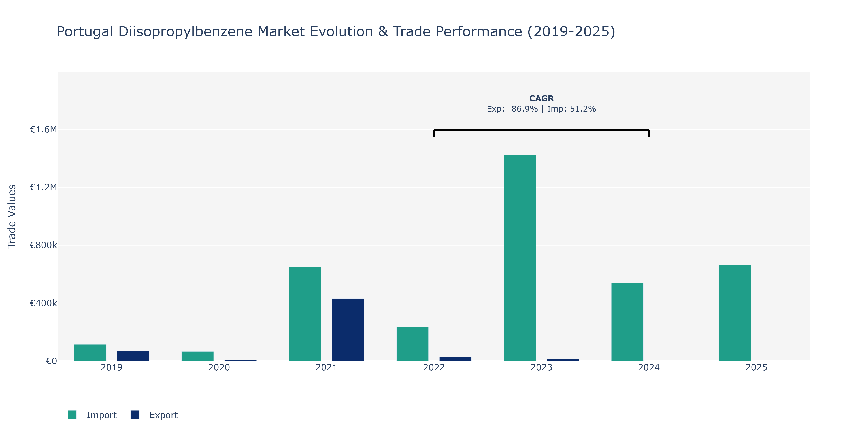Click the €0 y-axis label
The height and width of the screenshot is (434, 868).
tap(51, 361)
